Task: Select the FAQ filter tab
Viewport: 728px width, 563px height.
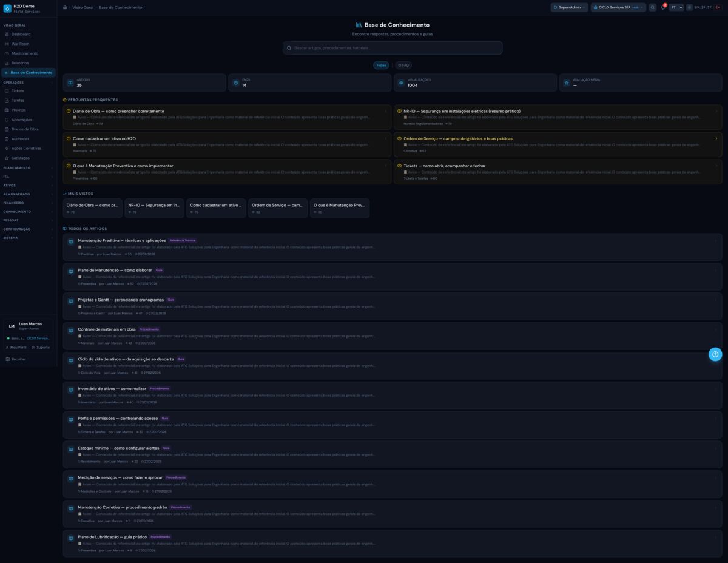Action: pos(403,65)
